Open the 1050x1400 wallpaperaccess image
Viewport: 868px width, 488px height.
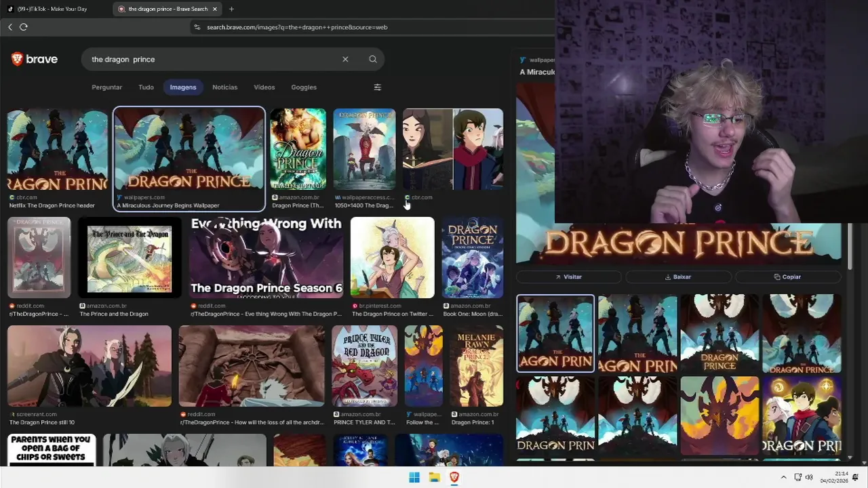[x=364, y=149]
